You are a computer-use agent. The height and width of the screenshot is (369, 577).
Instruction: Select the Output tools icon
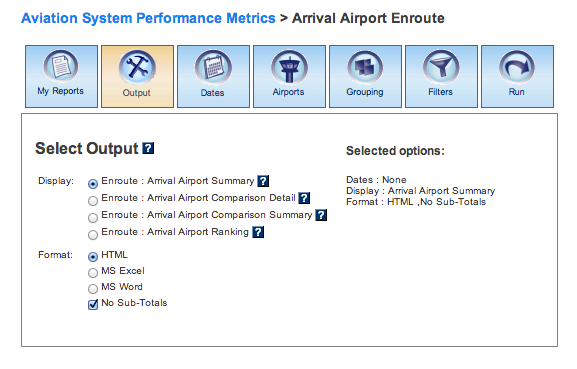pos(137,67)
